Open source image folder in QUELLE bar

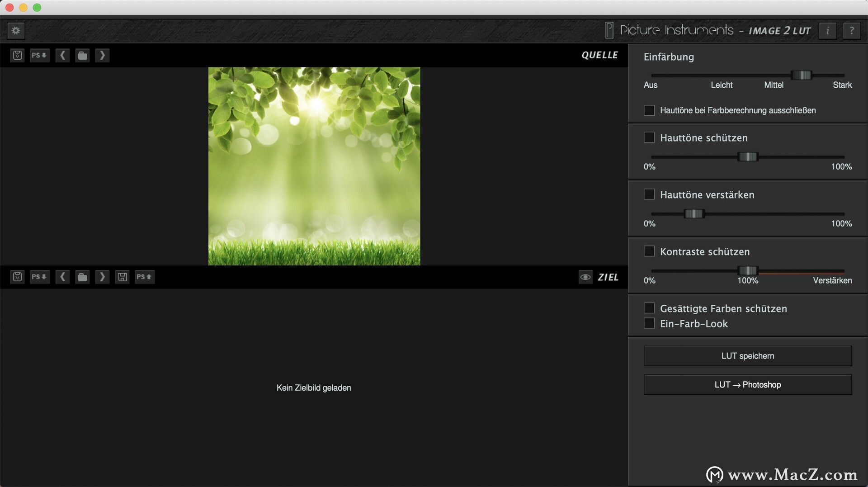coord(82,55)
